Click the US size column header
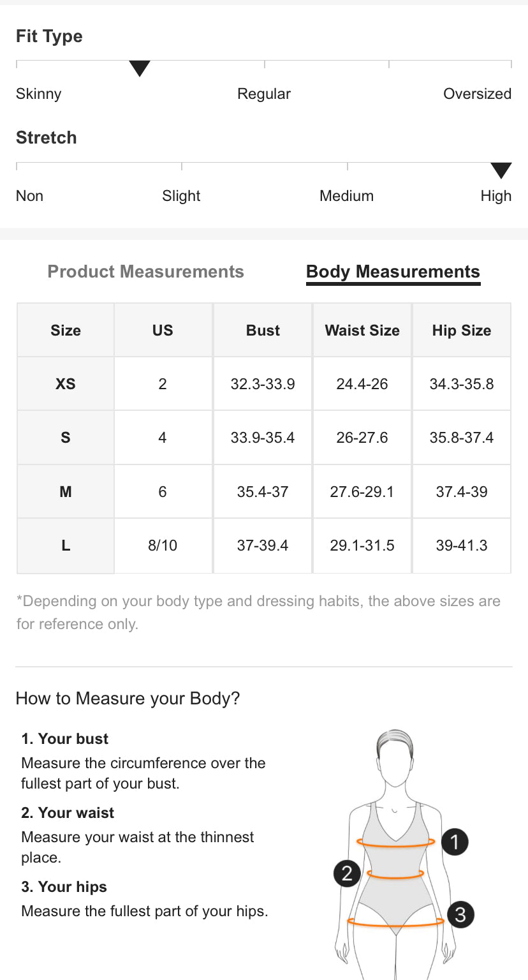 163,330
